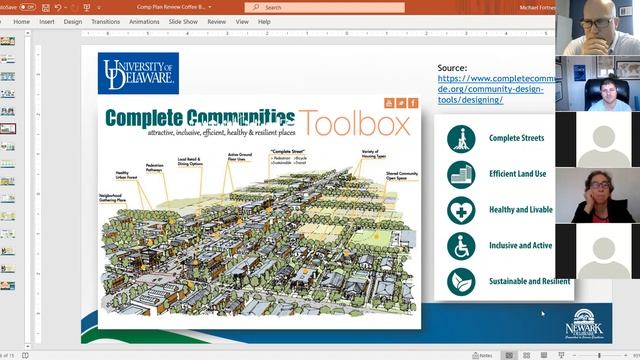This screenshot has height=360, width=640.
Task: Click into the Search box
Action: pyautogui.click(x=324, y=7)
